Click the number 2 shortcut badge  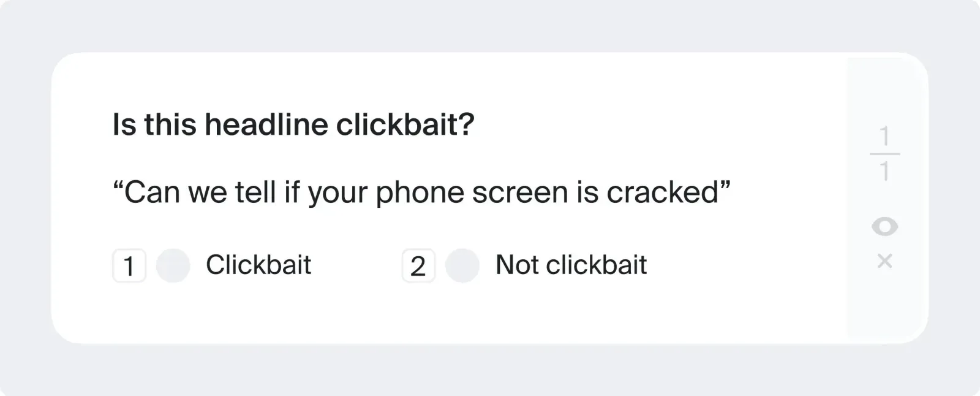(418, 265)
